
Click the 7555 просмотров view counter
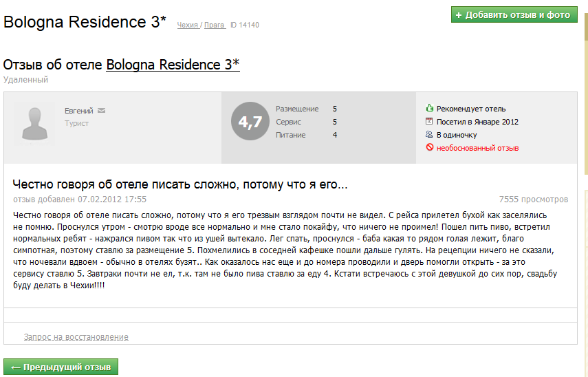point(533,200)
